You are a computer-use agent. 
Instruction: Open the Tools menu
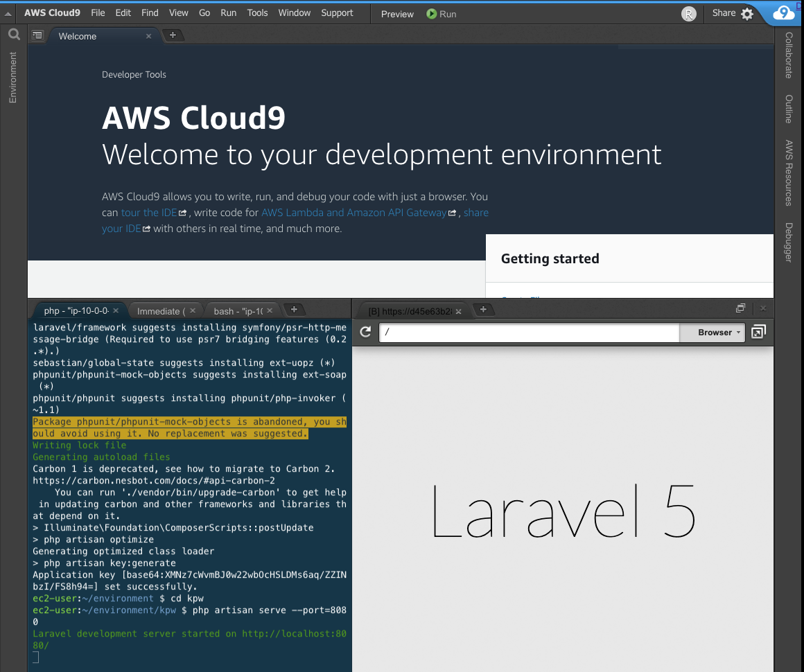[257, 12]
